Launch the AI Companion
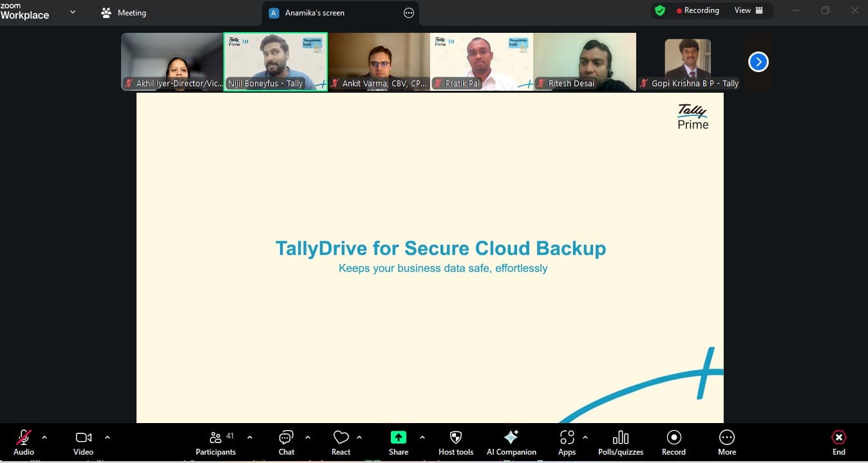868x463 pixels. [x=511, y=443]
